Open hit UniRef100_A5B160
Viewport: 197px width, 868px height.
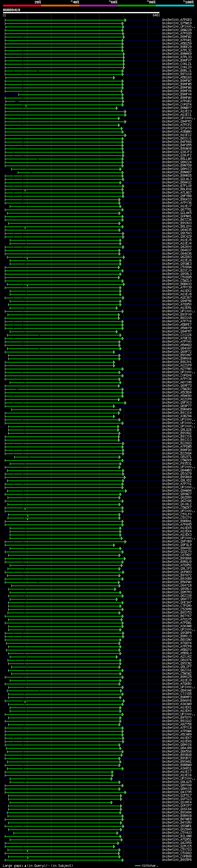tap(177, 78)
